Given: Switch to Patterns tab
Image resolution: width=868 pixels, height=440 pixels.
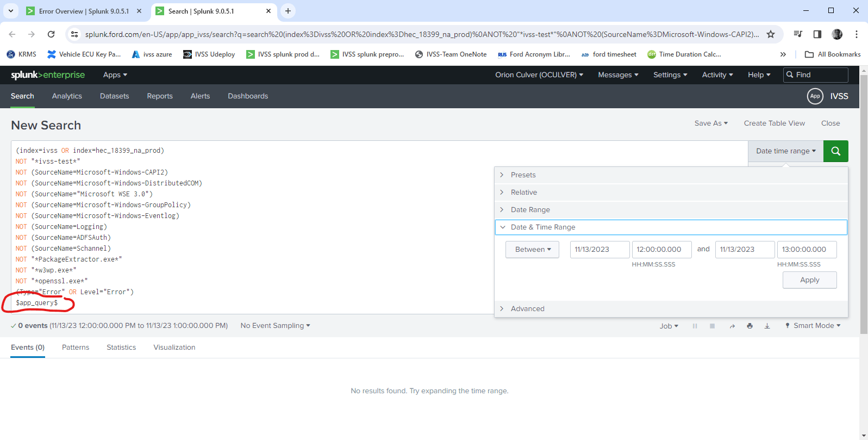Looking at the screenshot, I should click(76, 348).
